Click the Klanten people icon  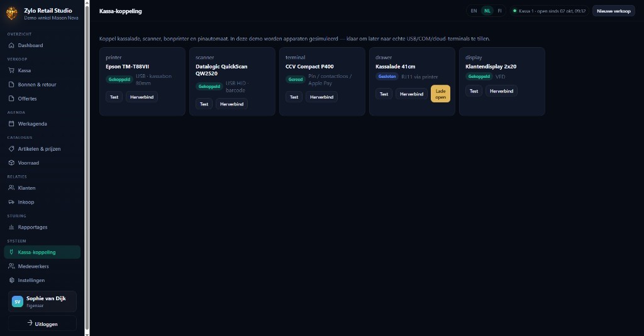(11, 188)
